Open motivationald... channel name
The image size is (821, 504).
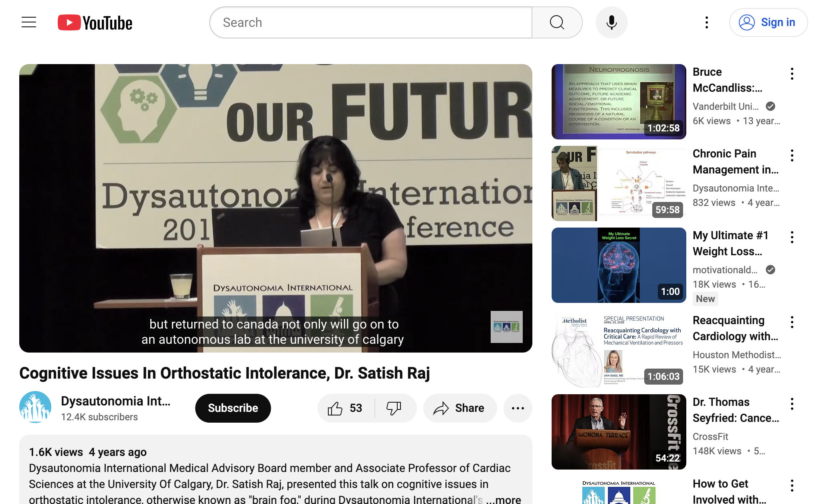(725, 270)
